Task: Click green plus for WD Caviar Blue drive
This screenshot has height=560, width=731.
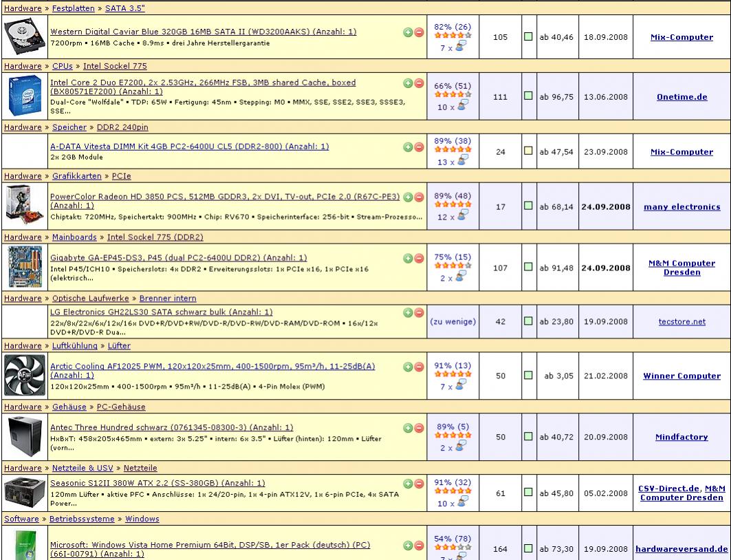Action: point(408,32)
